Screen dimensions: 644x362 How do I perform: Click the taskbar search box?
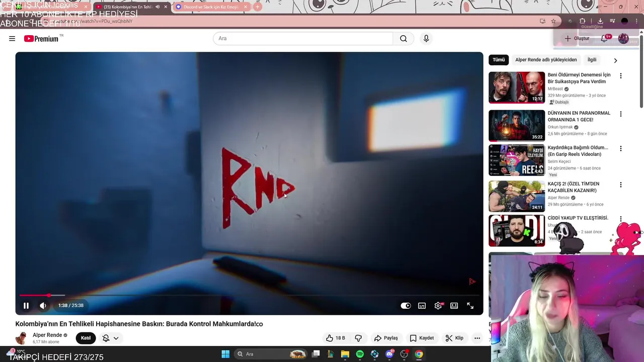point(272,354)
